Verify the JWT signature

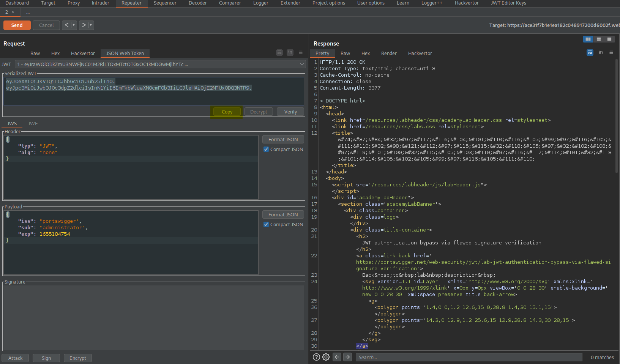point(290,112)
